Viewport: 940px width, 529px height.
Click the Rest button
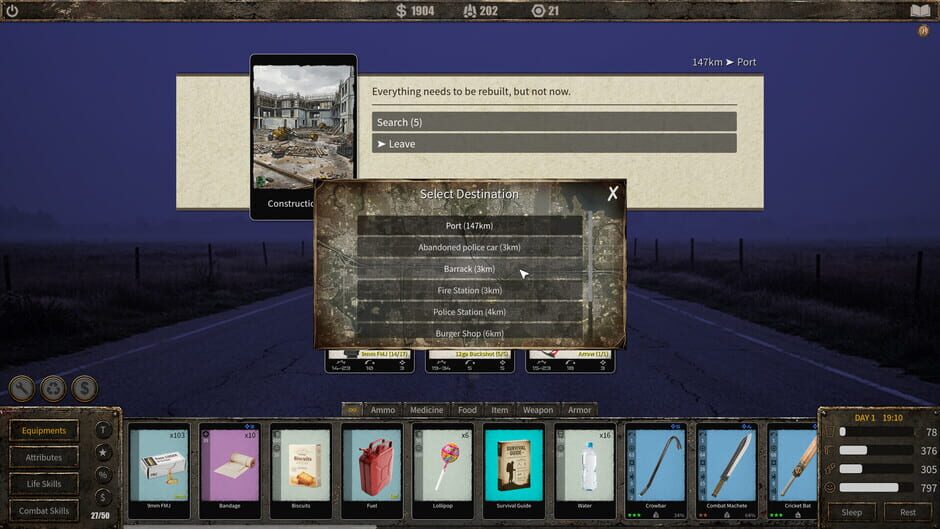[908, 512]
